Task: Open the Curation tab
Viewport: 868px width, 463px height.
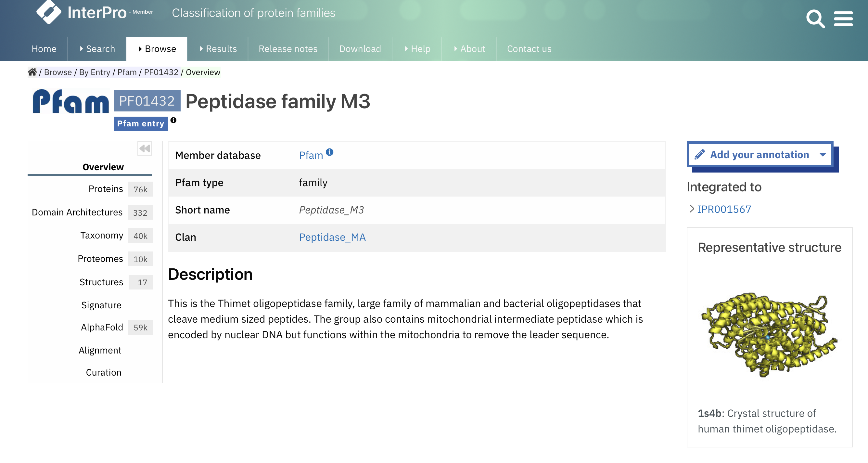Action: [x=104, y=372]
